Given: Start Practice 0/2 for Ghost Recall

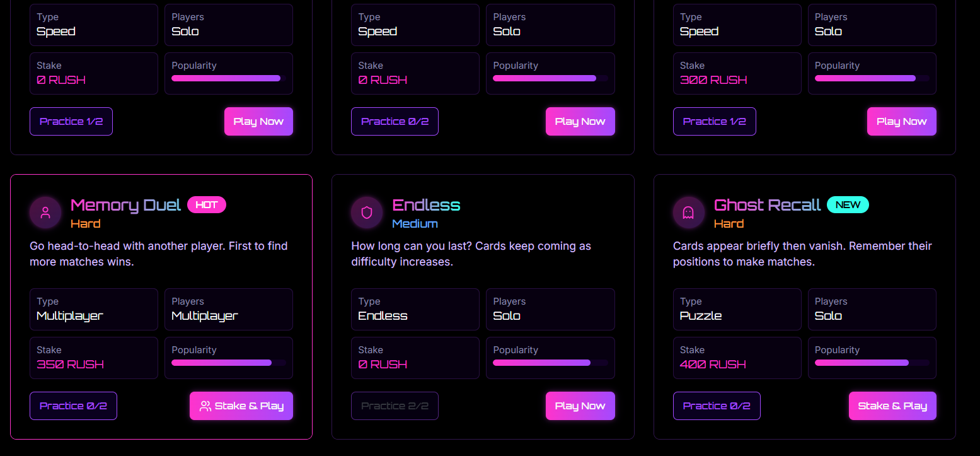Looking at the screenshot, I should (x=717, y=406).
